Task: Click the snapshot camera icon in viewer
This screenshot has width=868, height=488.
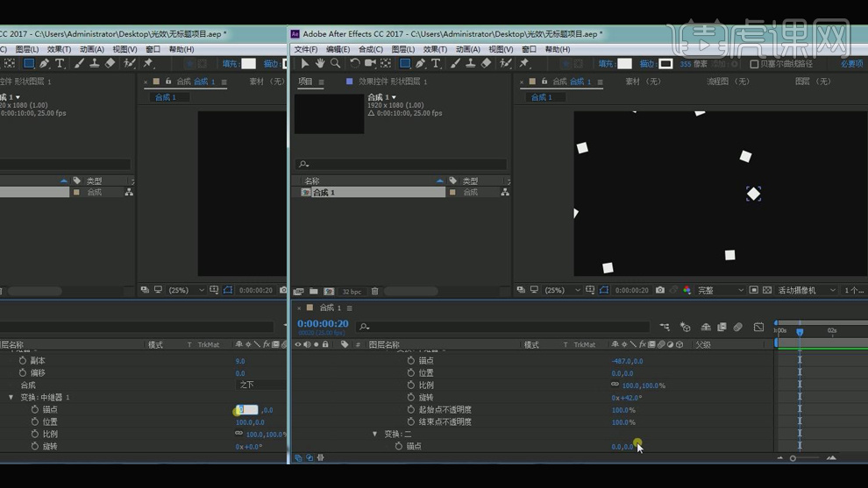Action: pyautogui.click(x=660, y=290)
